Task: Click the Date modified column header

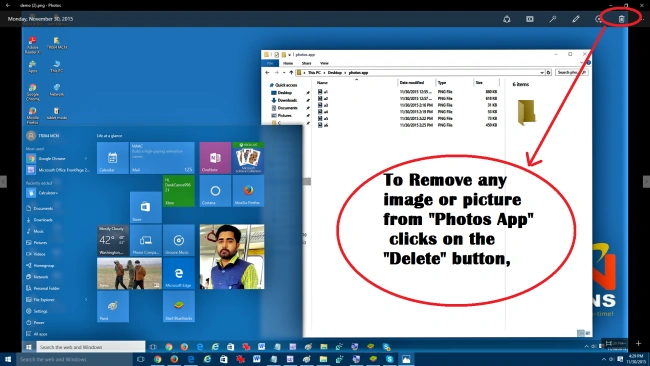Action: point(412,82)
